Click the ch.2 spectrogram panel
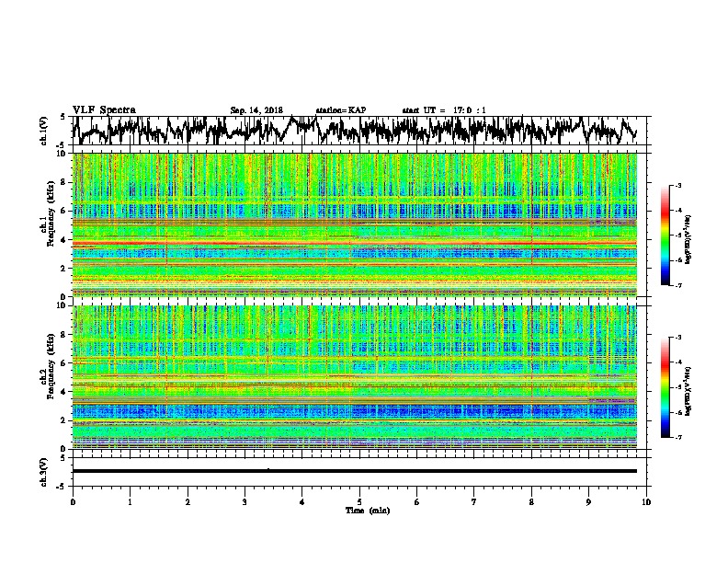 click(355, 377)
